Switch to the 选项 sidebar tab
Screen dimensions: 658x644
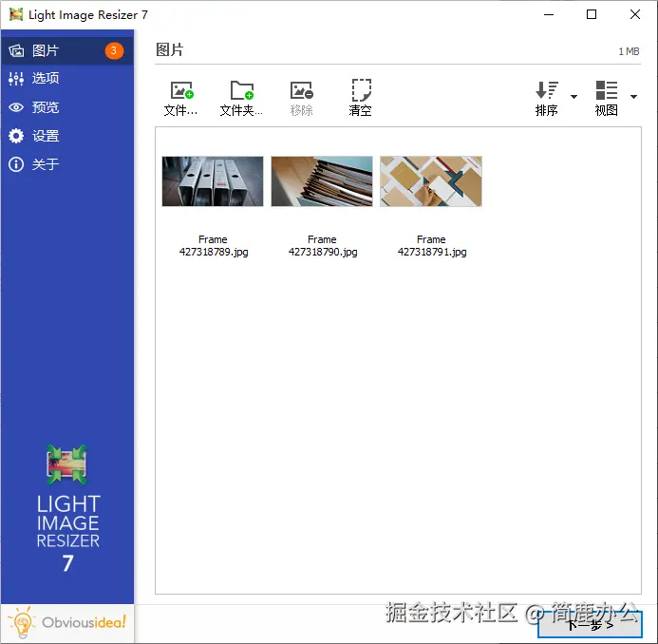click(x=67, y=79)
